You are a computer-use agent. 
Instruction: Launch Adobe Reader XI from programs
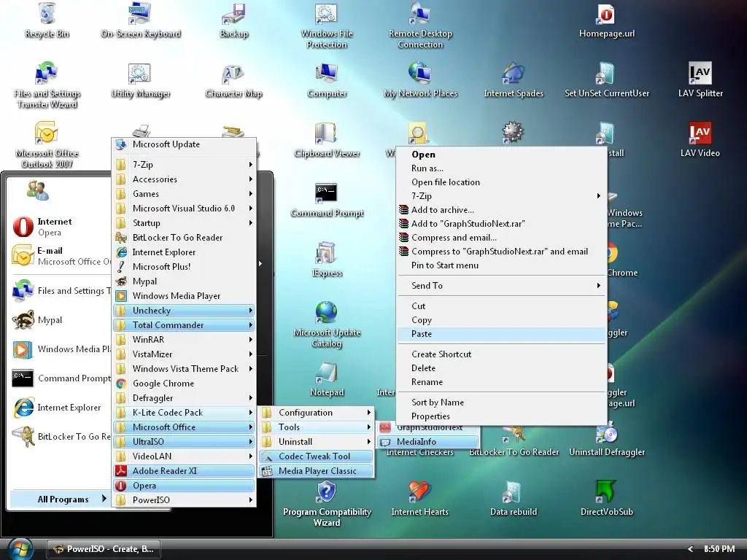tap(184, 471)
